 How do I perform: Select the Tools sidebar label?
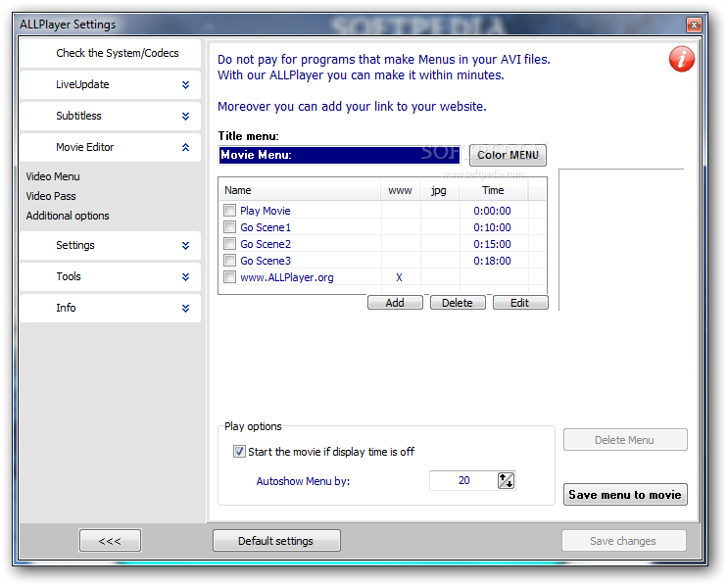click(69, 276)
